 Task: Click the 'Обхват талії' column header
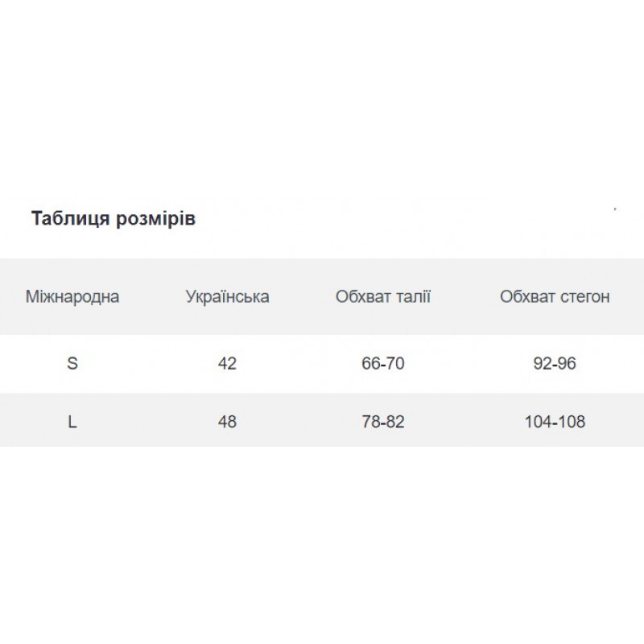click(383, 296)
